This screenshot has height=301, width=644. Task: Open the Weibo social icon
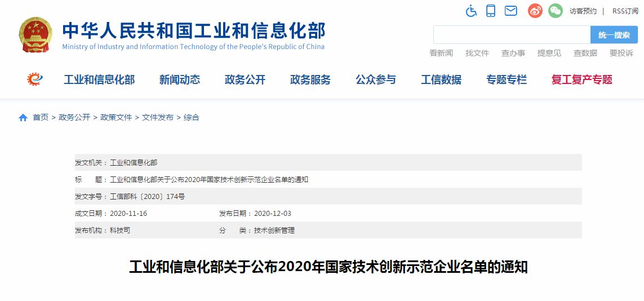pyautogui.click(x=535, y=11)
